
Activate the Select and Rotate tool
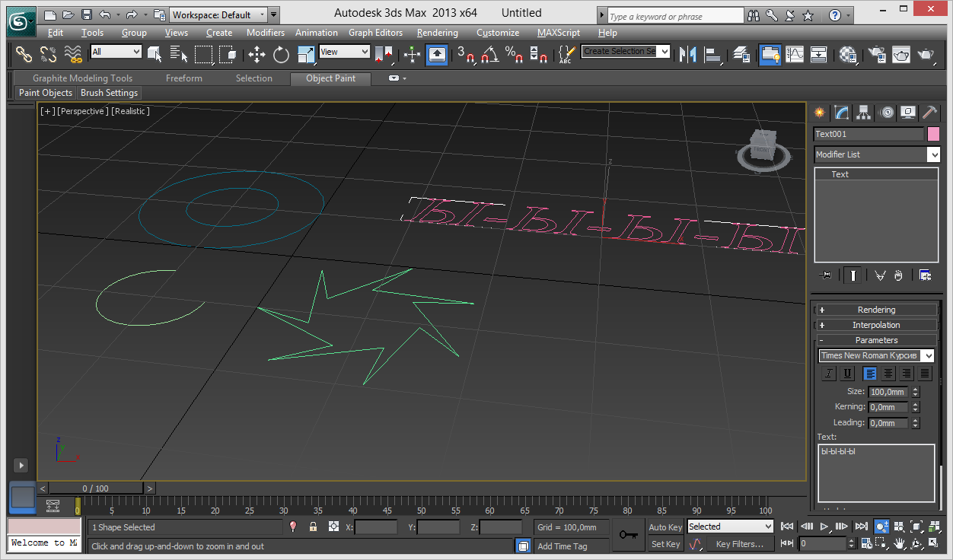tap(282, 54)
